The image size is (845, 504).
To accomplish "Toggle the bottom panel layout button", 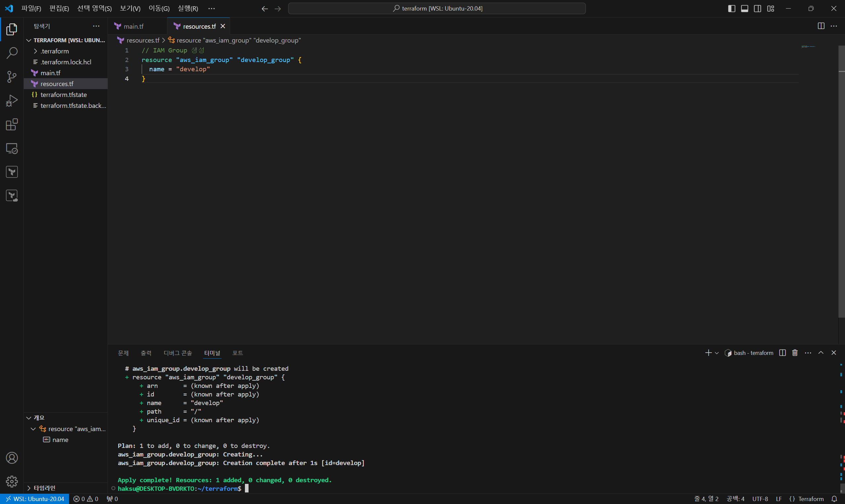I will 744,9.
